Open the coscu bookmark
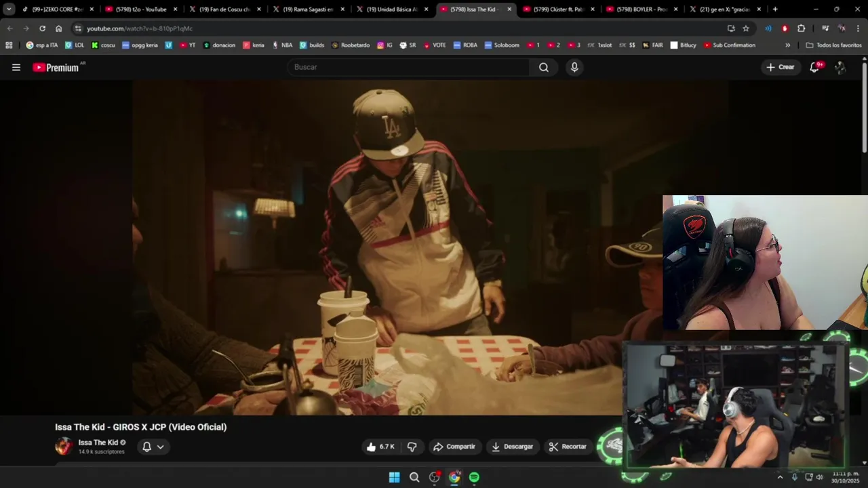The image size is (868, 488). coord(103,45)
